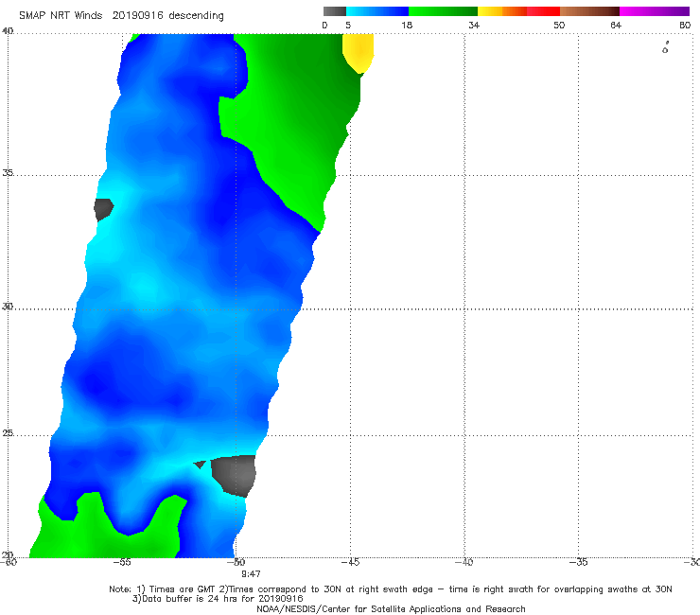Screen dimensions: 700x615
Task: Select the magenta-purple colorbar segment
Action: point(655,11)
